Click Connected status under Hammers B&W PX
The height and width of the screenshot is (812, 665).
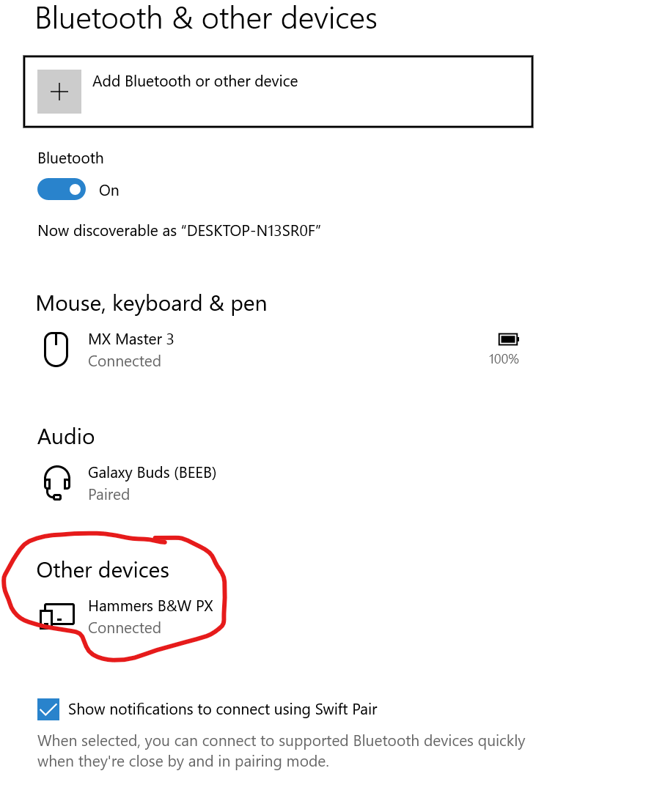(125, 627)
